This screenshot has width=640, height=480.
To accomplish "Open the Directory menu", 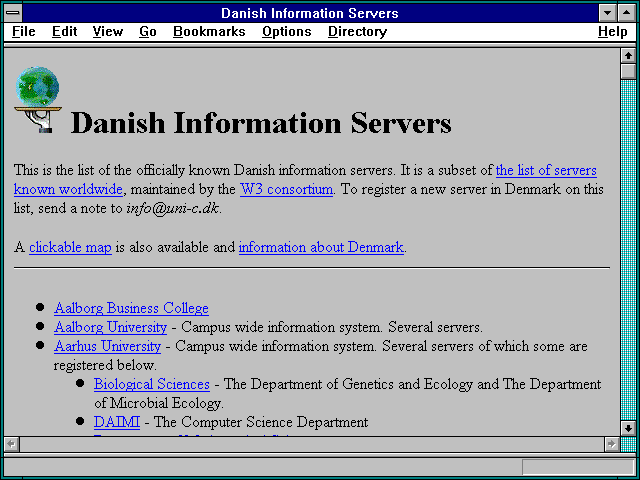I will [358, 32].
